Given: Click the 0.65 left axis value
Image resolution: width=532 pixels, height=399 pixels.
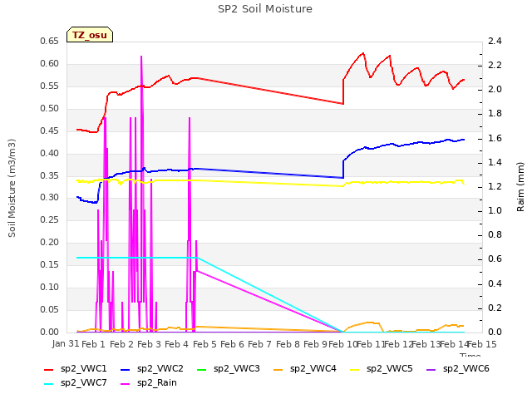Looking at the screenshot, I should tap(50, 42).
